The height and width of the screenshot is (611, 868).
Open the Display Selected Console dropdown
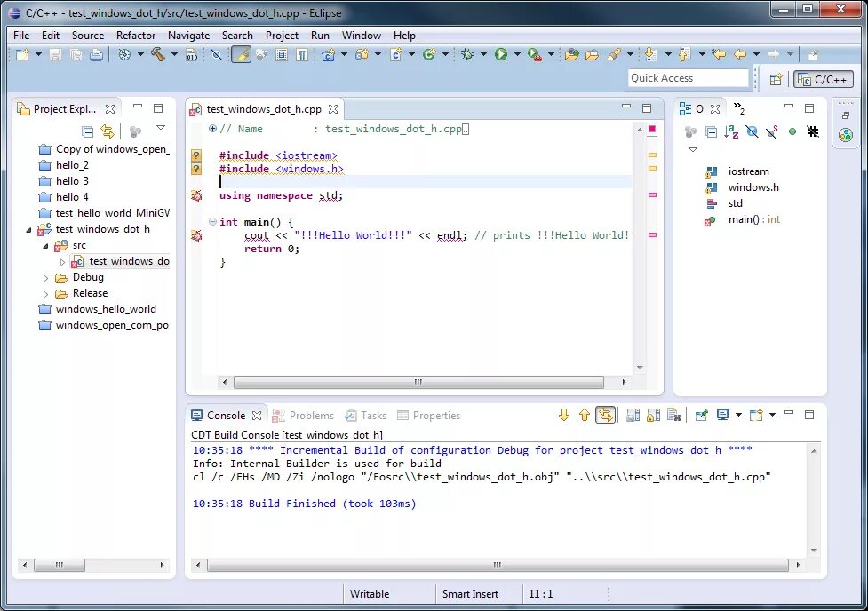pyautogui.click(x=738, y=415)
